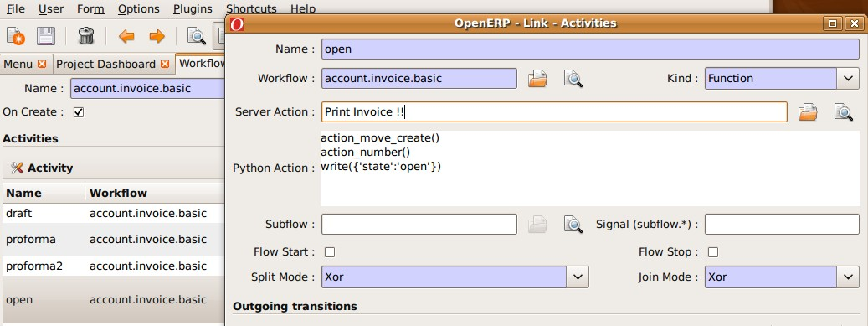Select the proforma activity row
Screen dimensions: 868x326
(x=113, y=240)
